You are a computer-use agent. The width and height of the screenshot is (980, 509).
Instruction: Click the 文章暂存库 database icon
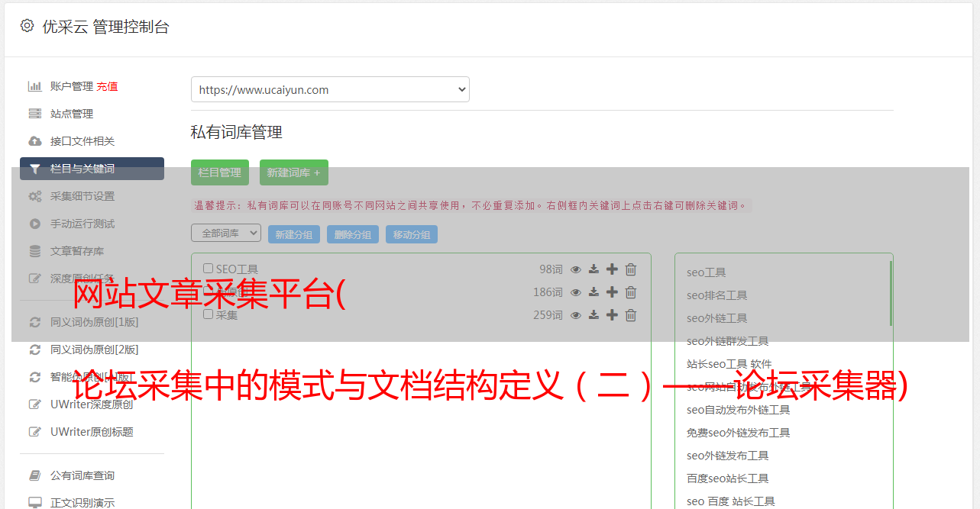click(x=35, y=251)
